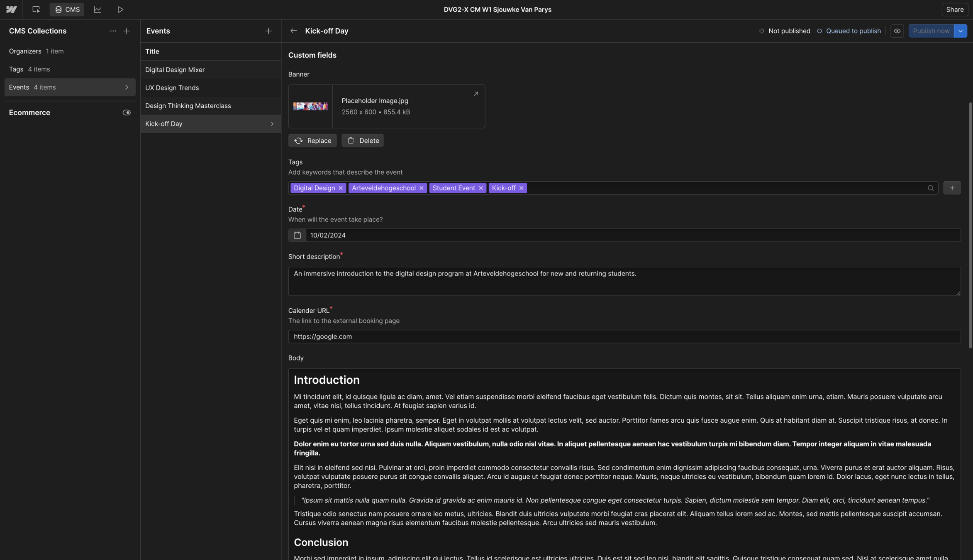Go back from Kick-off Day item
Viewport: 973px width, 560px height.
[x=293, y=31]
